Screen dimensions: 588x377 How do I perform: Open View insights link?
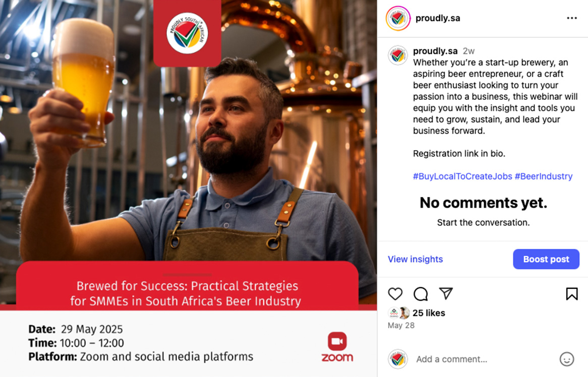415,259
